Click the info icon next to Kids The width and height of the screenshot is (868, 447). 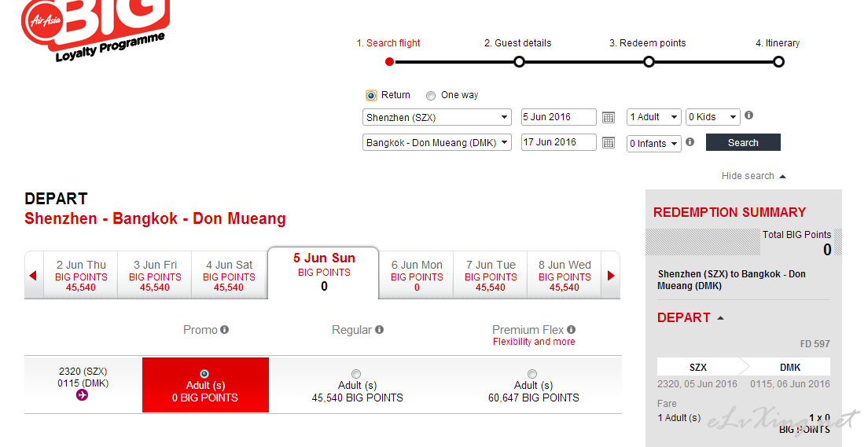[x=749, y=115]
